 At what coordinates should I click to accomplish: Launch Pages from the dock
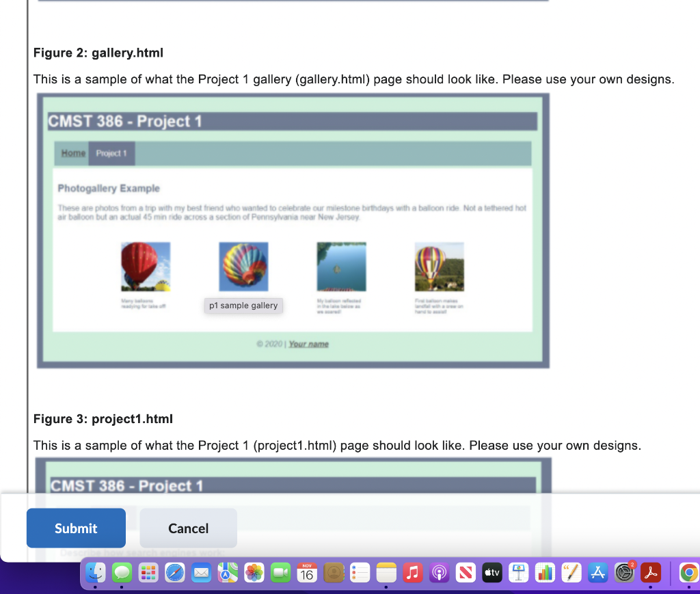(x=571, y=573)
